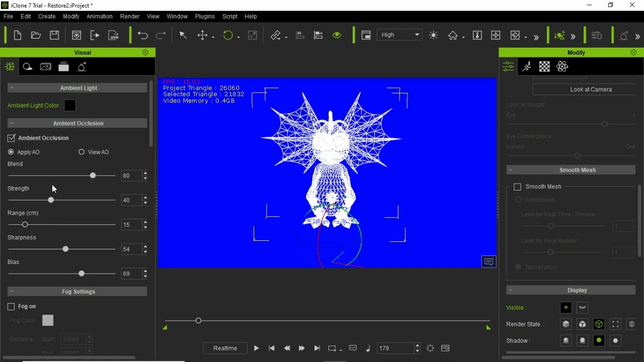Click the Strength value field showing 40
Image resolution: width=644 pixels, height=362 pixels.
(x=132, y=200)
